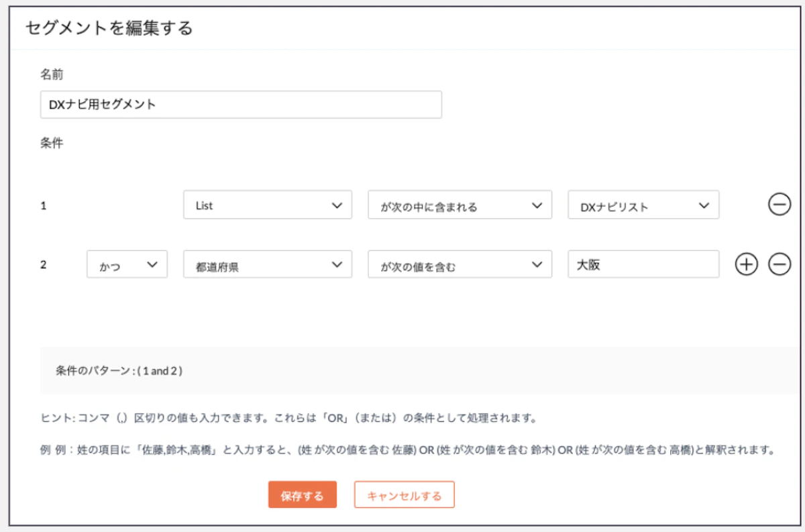Click the セグメントを編集する heading
805x532 pixels.
click(x=109, y=28)
